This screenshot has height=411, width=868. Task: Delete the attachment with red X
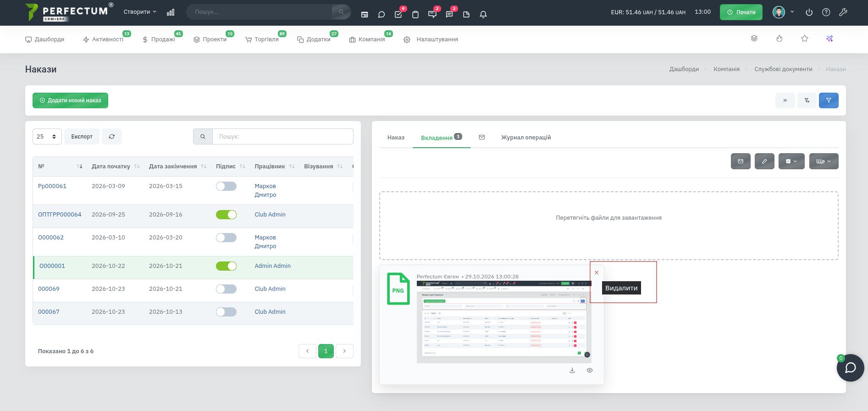pyautogui.click(x=597, y=272)
